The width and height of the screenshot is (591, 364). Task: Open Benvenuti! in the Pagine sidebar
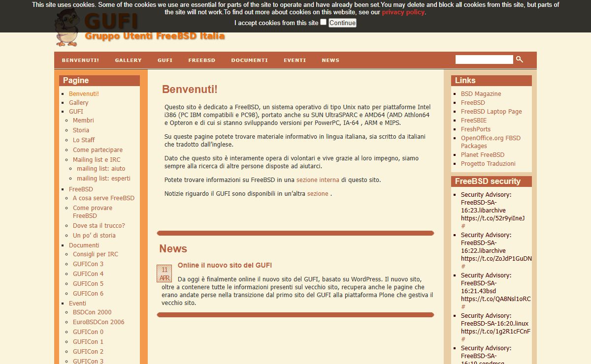point(84,94)
